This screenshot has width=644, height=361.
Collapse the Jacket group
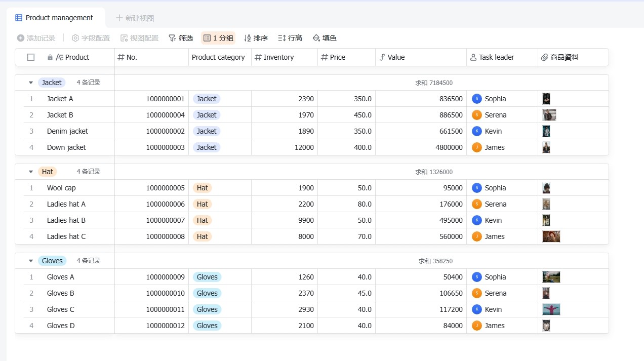pos(31,83)
